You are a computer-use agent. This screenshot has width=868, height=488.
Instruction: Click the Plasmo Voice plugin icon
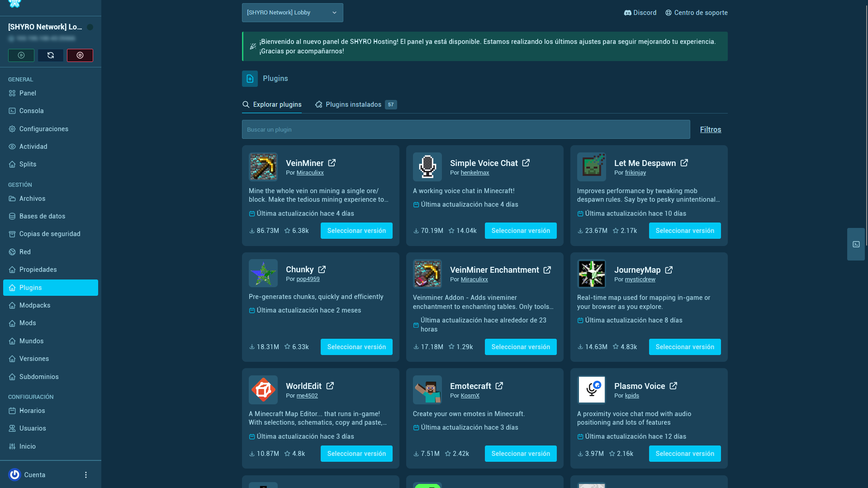click(x=592, y=390)
